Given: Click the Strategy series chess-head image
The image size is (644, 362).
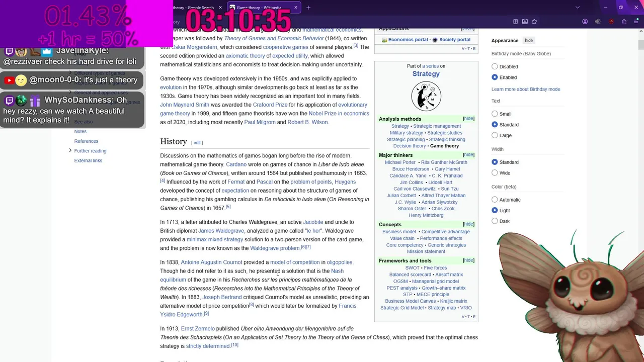Looking at the screenshot, I should pyautogui.click(x=426, y=96).
